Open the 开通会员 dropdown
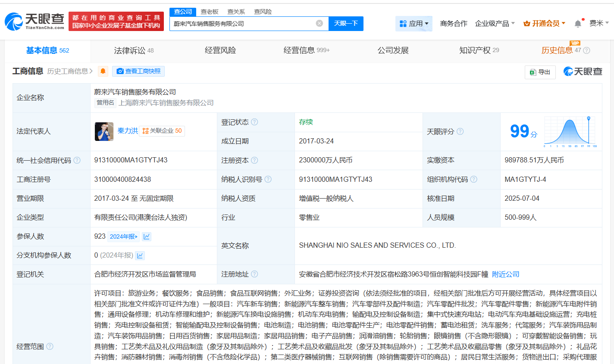The image size is (614, 364). pyautogui.click(x=544, y=23)
